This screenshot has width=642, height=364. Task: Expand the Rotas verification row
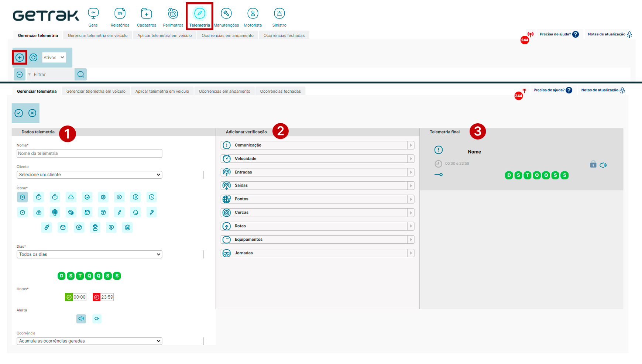(x=317, y=226)
